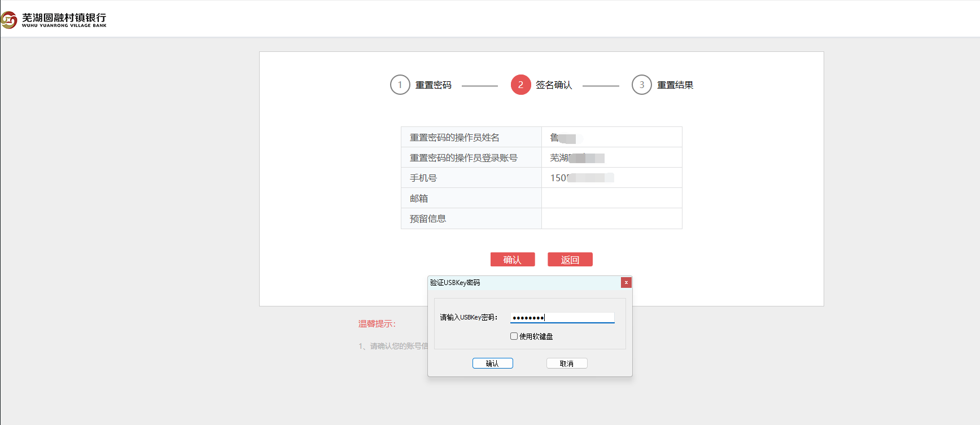
Task: Click the Wuhu Yuanrong Village Bank logo
Action: 54,20
